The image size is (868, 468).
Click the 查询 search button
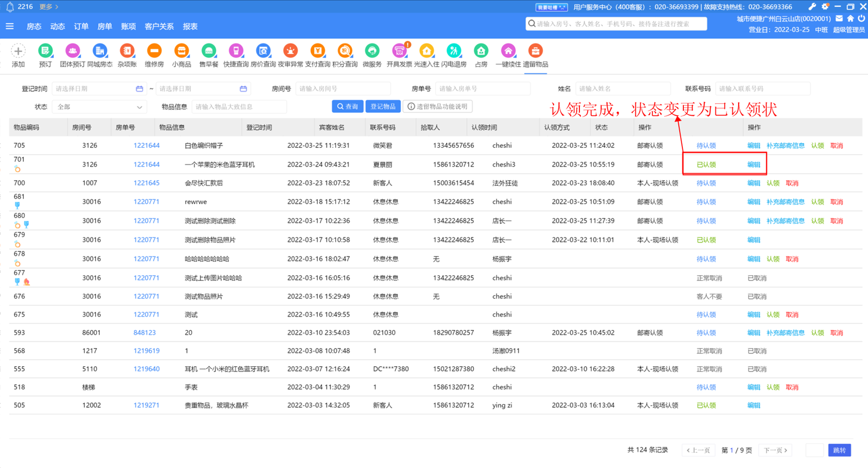click(348, 107)
